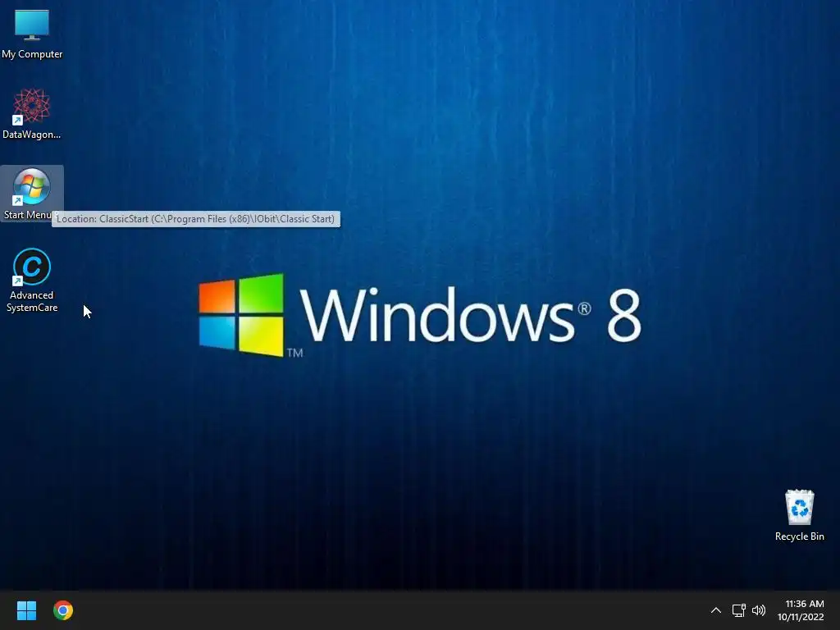Select the Recycle Bin icon

coord(799,507)
